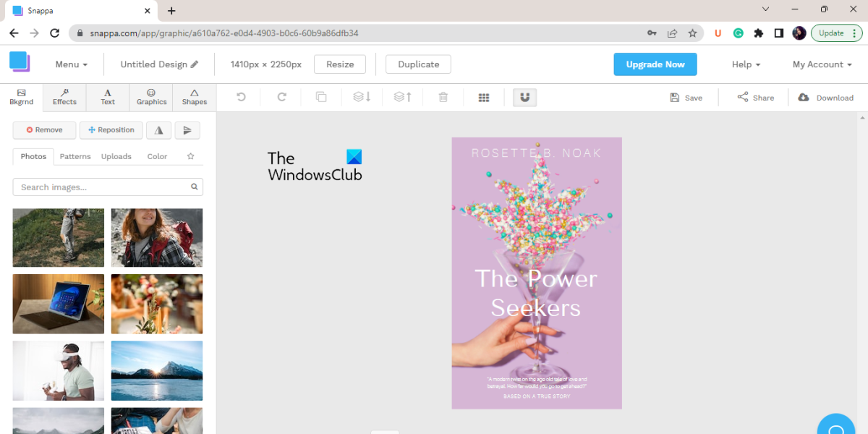Open the Menu dropdown
868x434 pixels.
pos(72,64)
